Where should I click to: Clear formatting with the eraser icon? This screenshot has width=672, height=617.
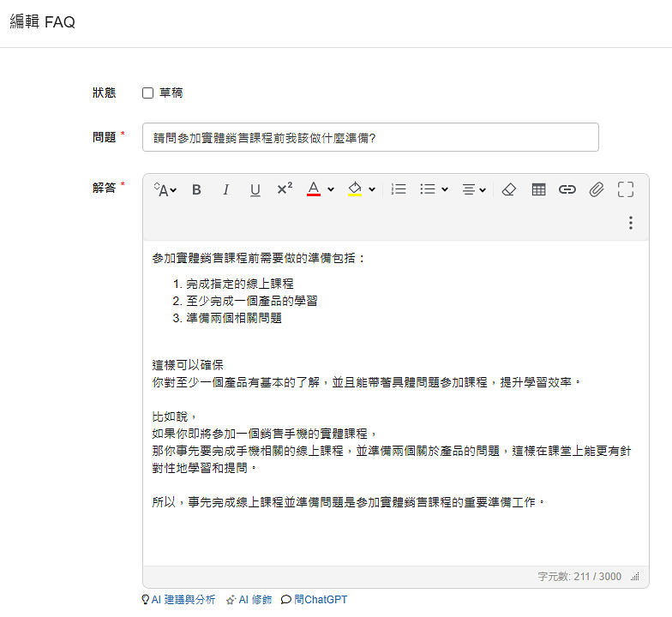(x=509, y=189)
